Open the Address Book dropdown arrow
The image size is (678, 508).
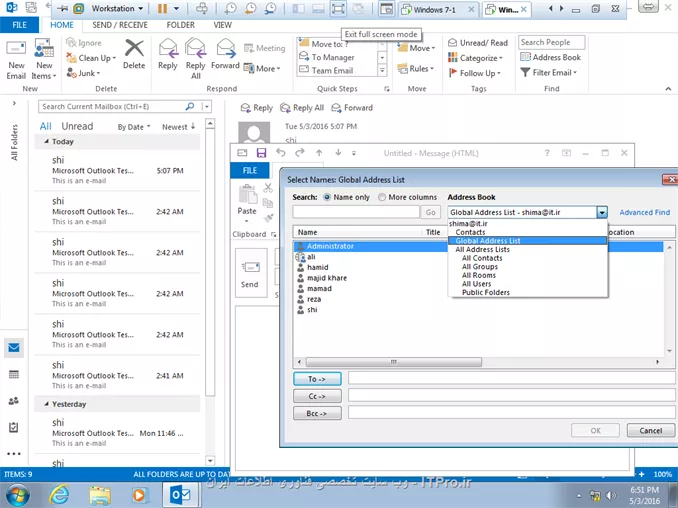601,212
